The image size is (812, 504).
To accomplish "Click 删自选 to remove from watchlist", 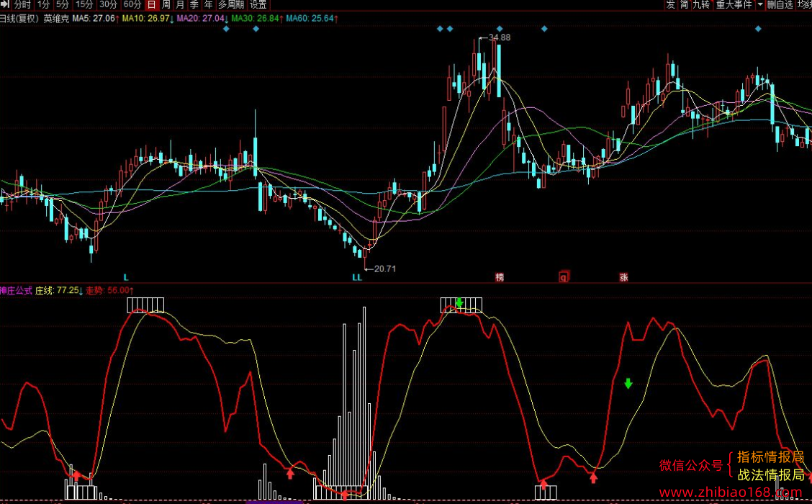I will [780, 4].
